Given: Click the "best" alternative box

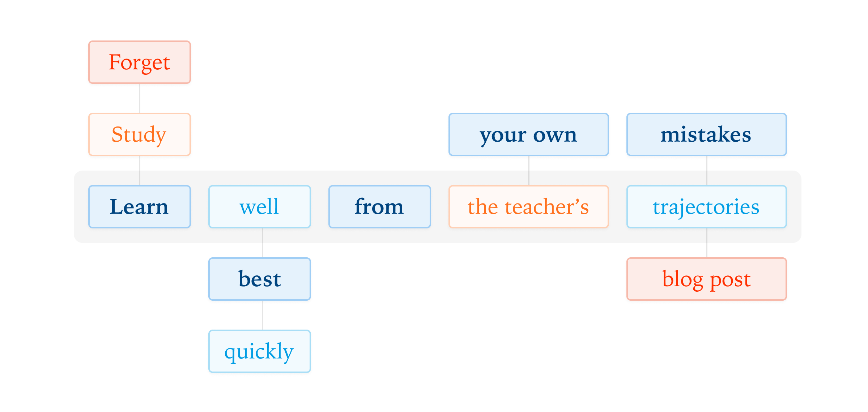Looking at the screenshot, I should coord(260,279).
